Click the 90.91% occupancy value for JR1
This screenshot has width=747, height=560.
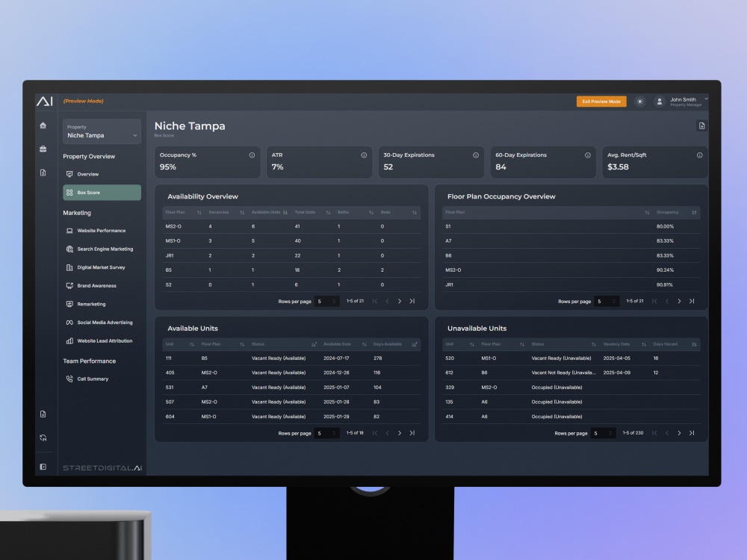(665, 285)
